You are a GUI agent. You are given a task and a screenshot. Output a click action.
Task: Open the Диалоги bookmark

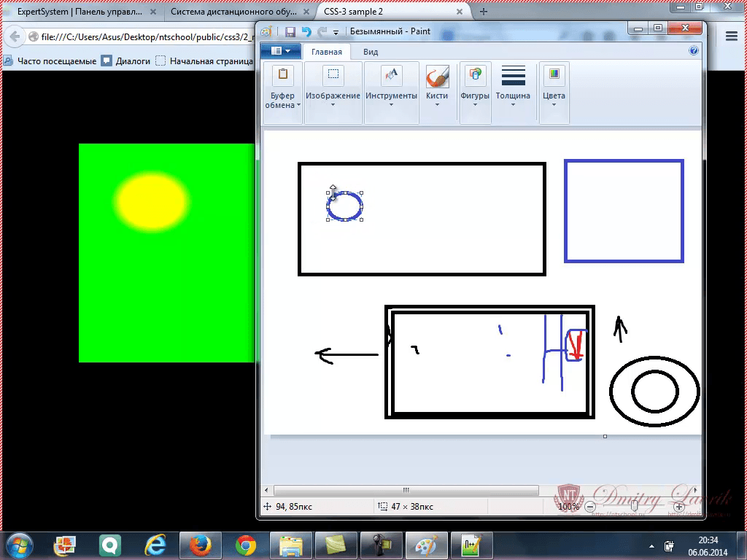point(125,61)
